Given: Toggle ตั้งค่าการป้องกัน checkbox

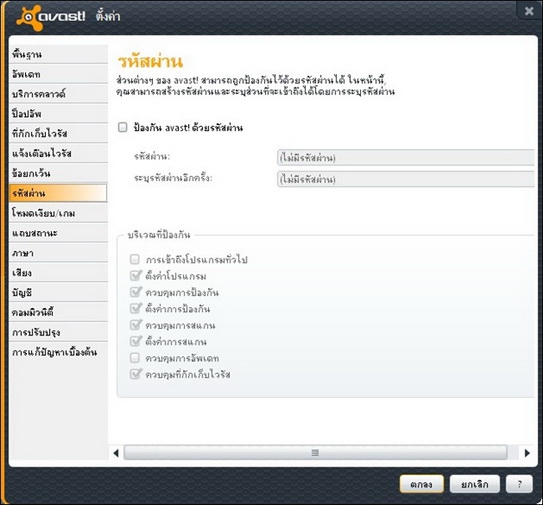Looking at the screenshot, I should (135, 308).
